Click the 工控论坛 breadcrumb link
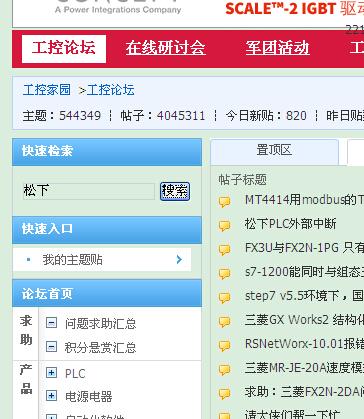 tap(111, 90)
